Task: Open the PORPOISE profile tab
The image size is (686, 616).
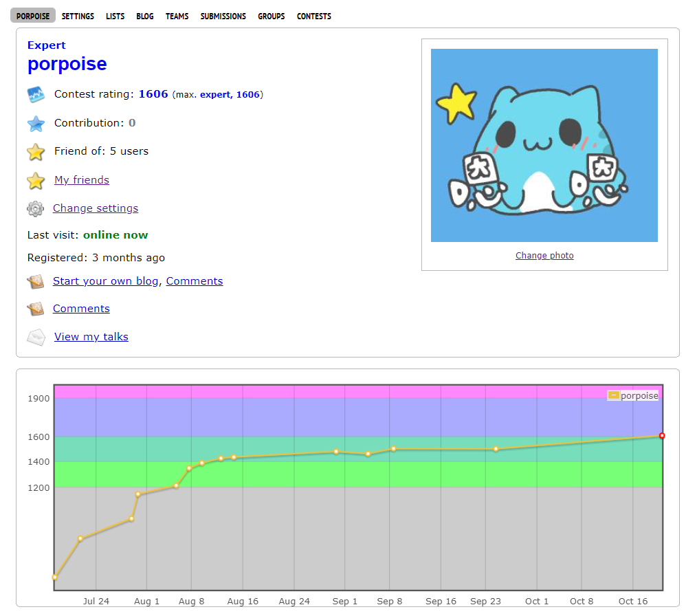Action: pyautogui.click(x=33, y=16)
